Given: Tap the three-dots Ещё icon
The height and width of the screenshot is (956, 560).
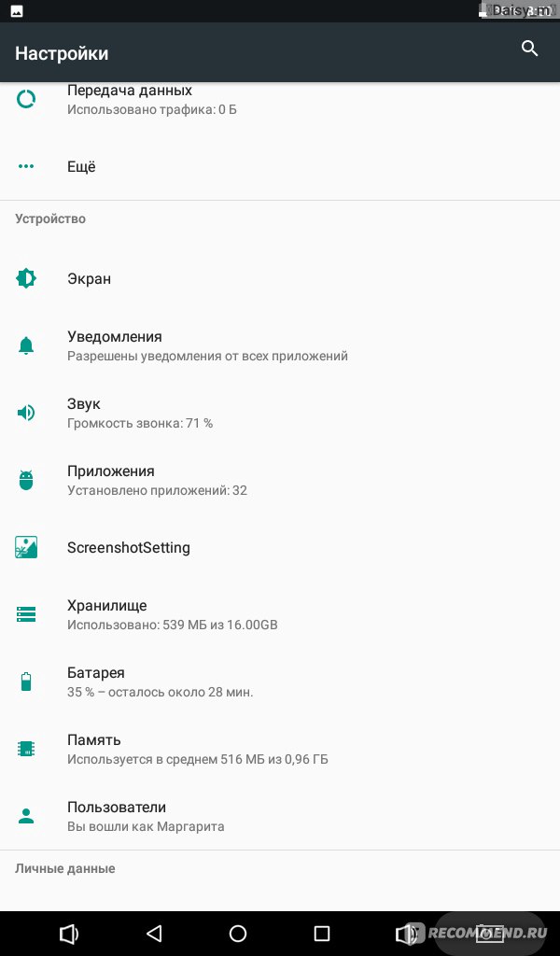Looking at the screenshot, I should click(x=26, y=166).
